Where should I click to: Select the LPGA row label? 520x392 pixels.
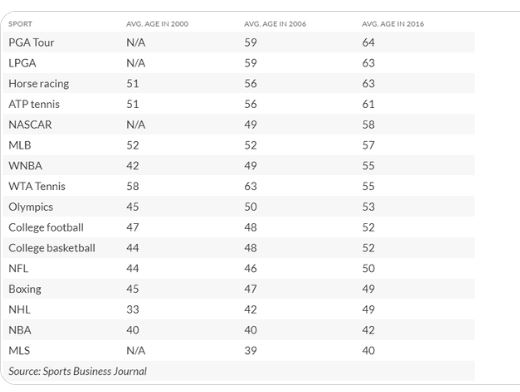(x=22, y=63)
